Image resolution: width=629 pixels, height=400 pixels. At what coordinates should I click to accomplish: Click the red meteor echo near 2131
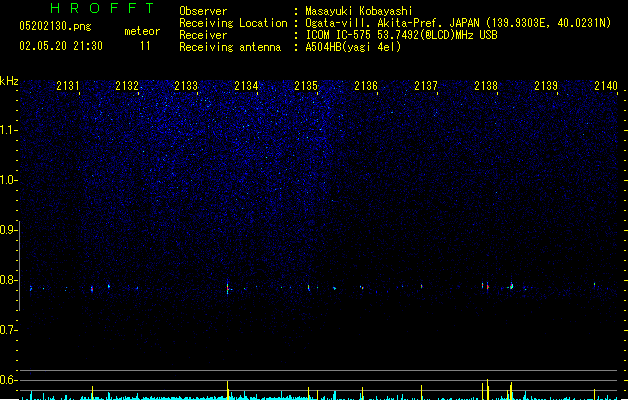point(92,288)
